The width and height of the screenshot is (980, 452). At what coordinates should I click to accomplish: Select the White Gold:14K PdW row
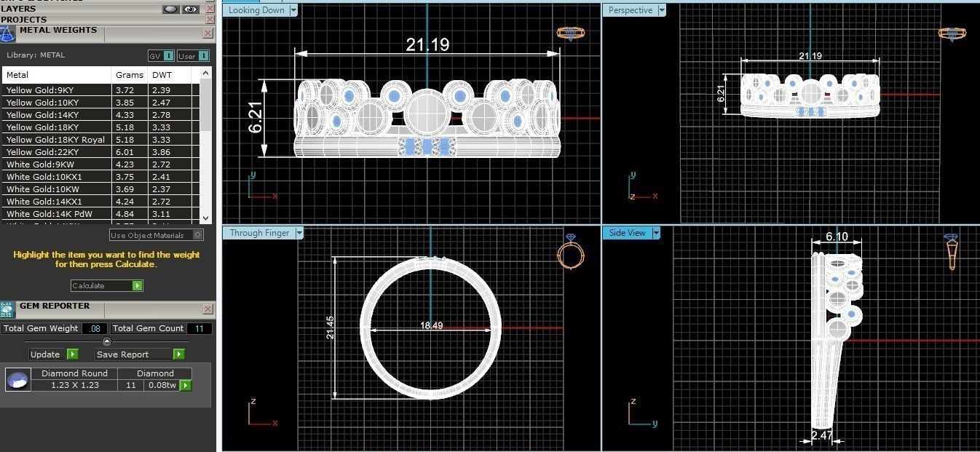tap(101, 214)
